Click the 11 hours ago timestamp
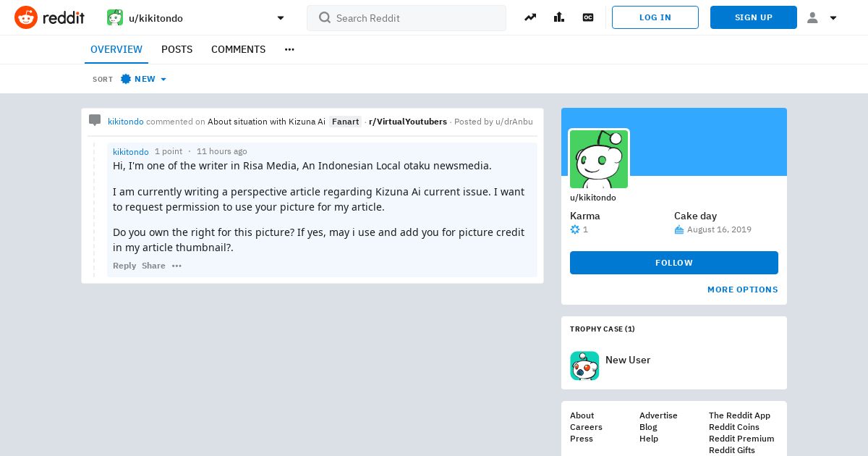The image size is (868, 456). point(222,151)
